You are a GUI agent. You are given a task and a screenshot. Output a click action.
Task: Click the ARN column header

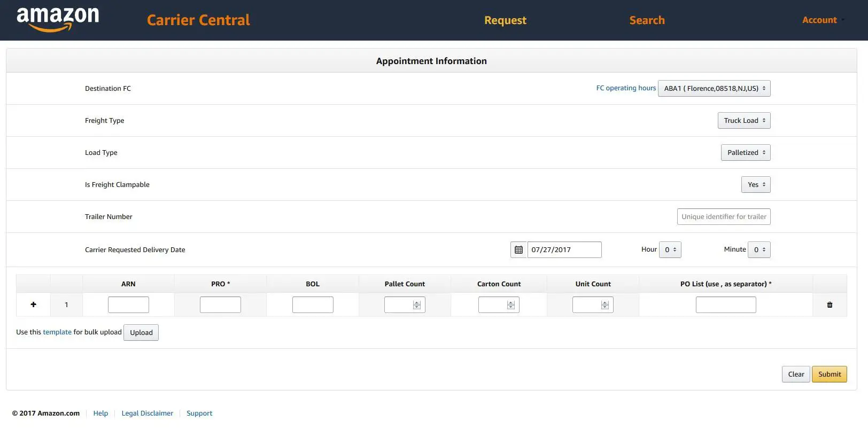(128, 284)
